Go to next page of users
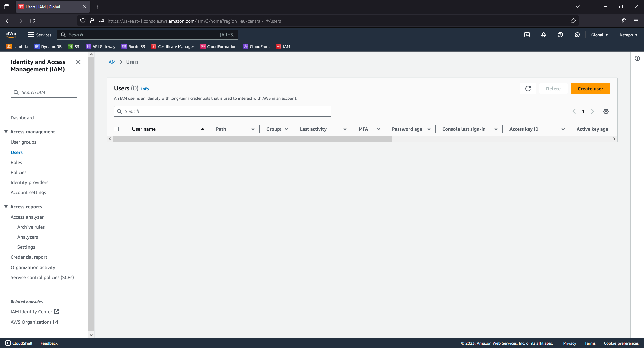 [593, 111]
